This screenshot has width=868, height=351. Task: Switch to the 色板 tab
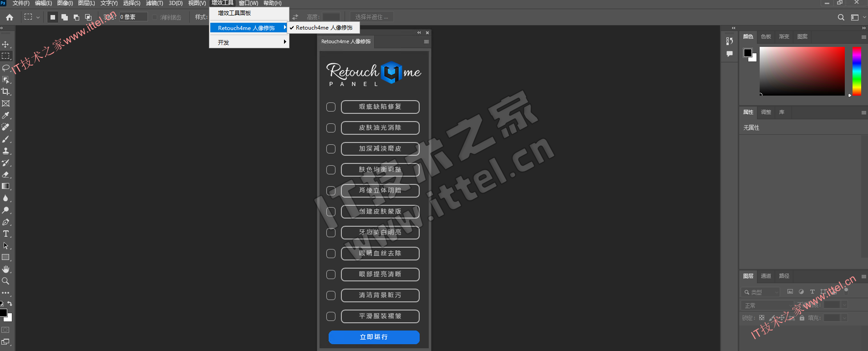tap(766, 36)
